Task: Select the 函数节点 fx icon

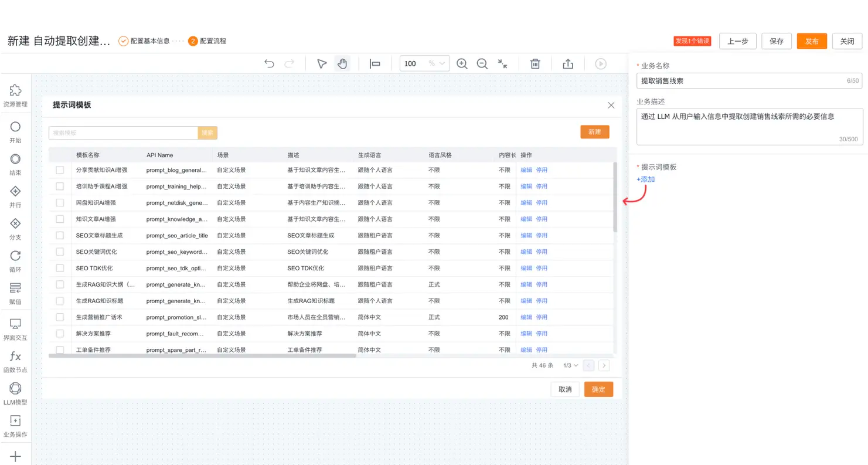Action: 15,356
